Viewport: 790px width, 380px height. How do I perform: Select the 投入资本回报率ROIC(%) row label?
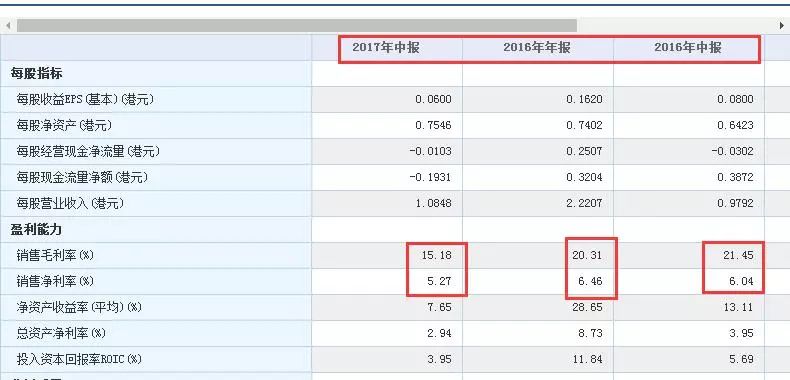pyautogui.click(x=79, y=359)
